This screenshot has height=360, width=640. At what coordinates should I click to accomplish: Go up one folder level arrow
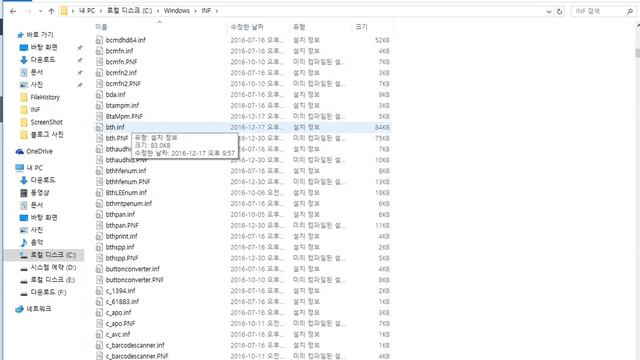[51, 11]
